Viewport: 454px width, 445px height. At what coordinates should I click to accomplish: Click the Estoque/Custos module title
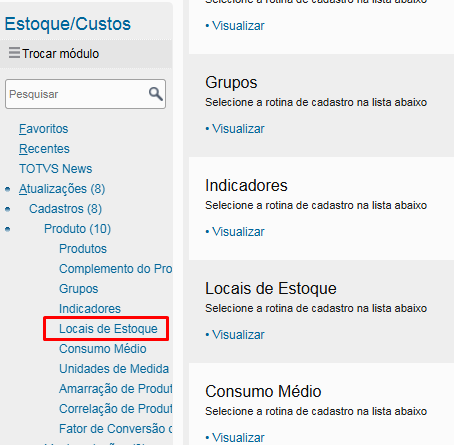pos(68,24)
